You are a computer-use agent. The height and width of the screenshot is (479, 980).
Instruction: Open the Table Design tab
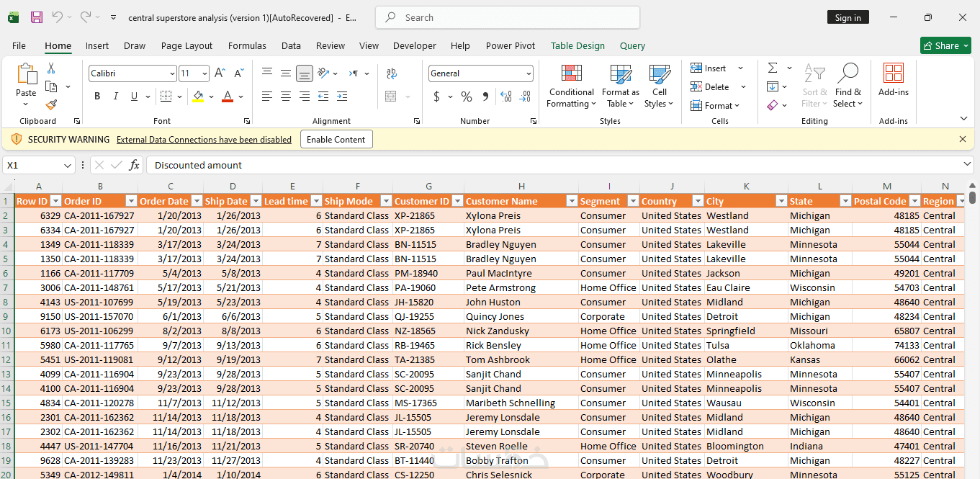pos(577,45)
